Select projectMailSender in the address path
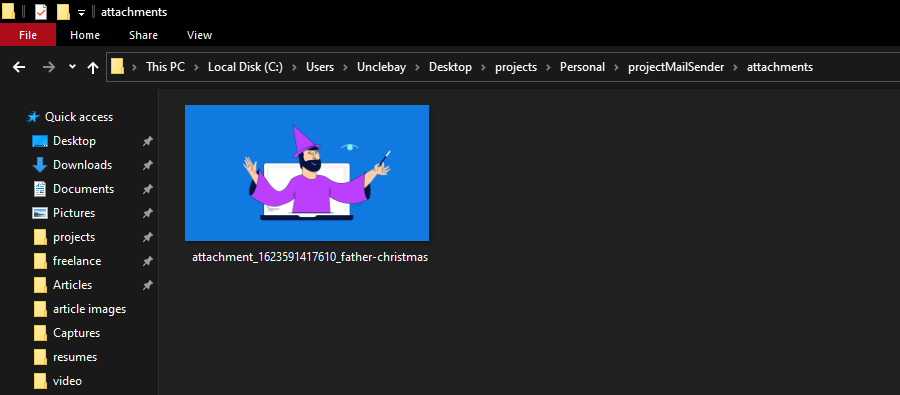This screenshot has width=900, height=395. click(x=676, y=67)
